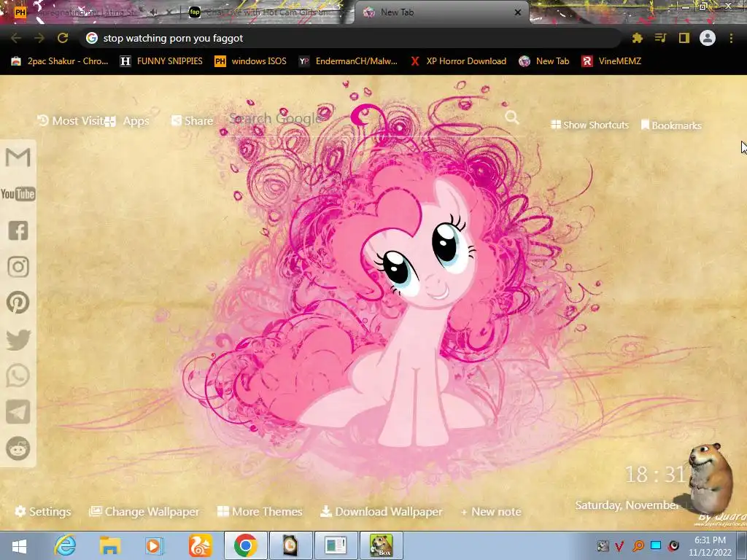The width and height of the screenshot is (747, 560).
Task: Open the VineMEMZ bookmark
Action: pyautogui.click(x=612, y=61)
